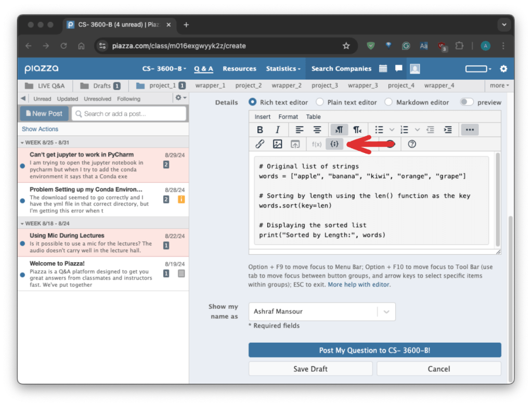Image resolution: width=532 pixels, height=403 pixels.
Task: Insert a numbered list
Action: pos(404,129)
